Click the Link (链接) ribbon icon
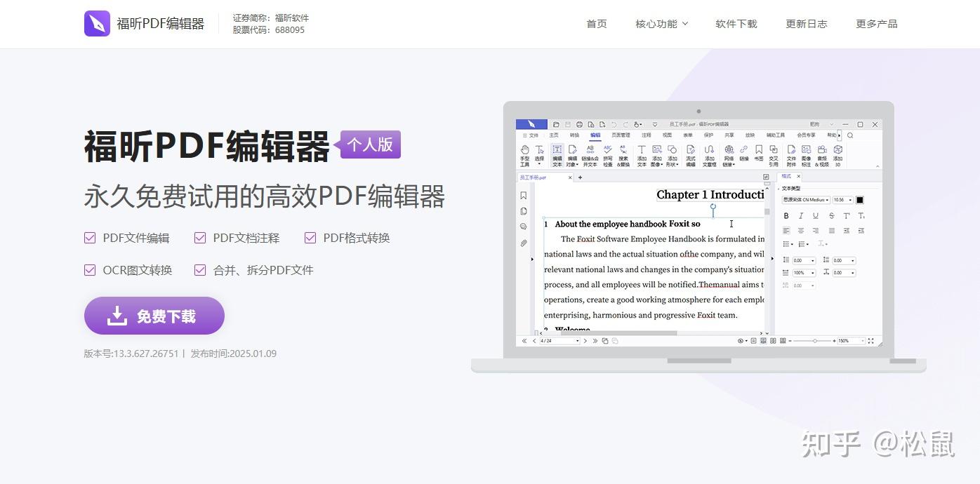The width and height of the screenshot is (980, 484). [744, 153]
